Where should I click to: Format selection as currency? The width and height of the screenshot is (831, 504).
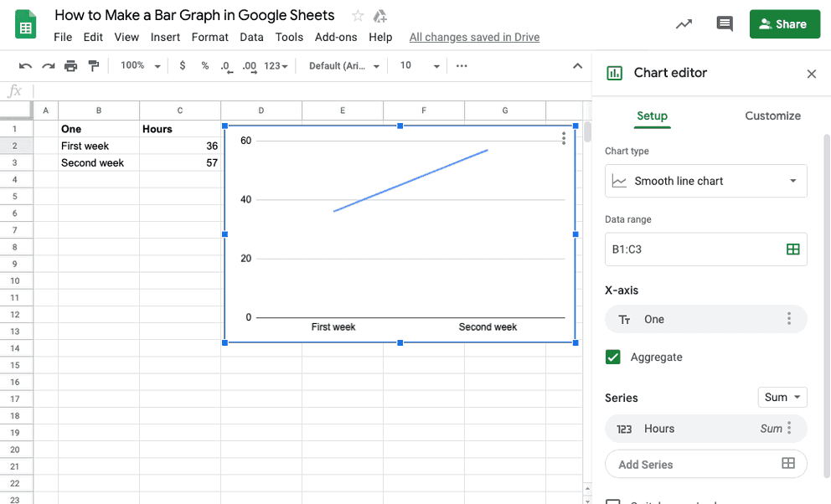click(x=183, y=65)
